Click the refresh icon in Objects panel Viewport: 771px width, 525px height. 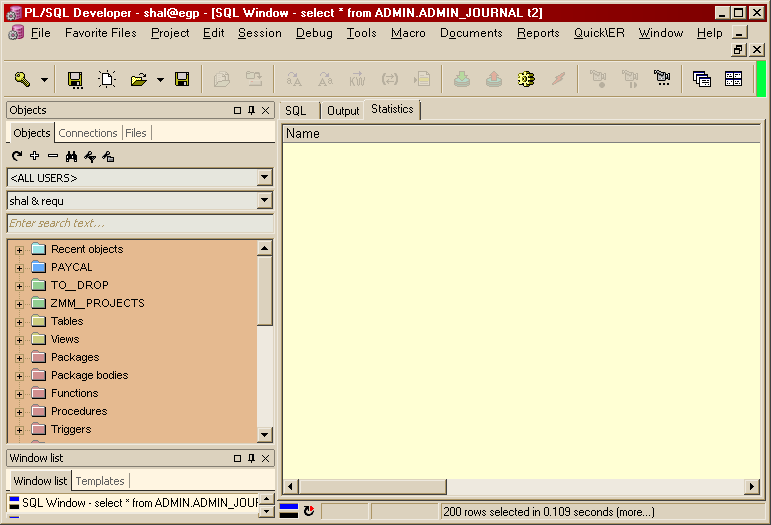[17, 156]
